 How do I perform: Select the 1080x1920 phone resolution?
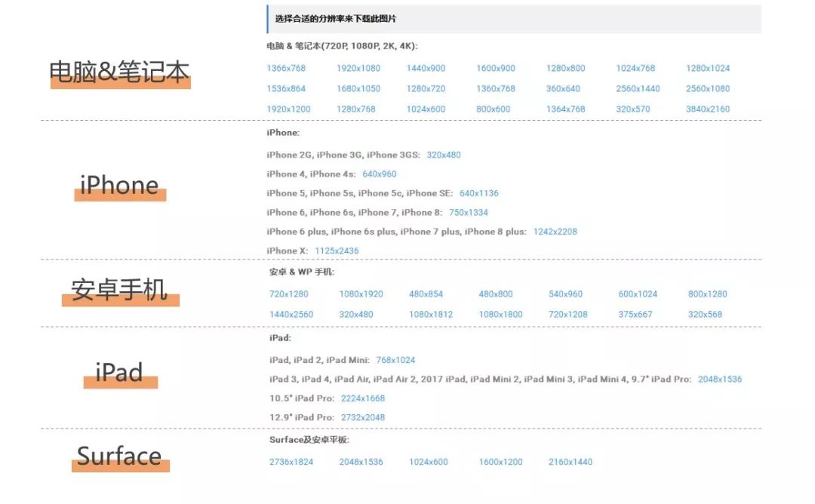pyautogui.click(x=361, y=294)
